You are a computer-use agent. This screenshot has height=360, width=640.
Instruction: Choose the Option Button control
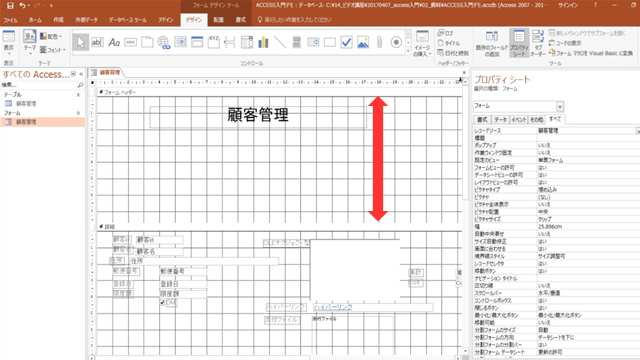[x=396, y=42]
